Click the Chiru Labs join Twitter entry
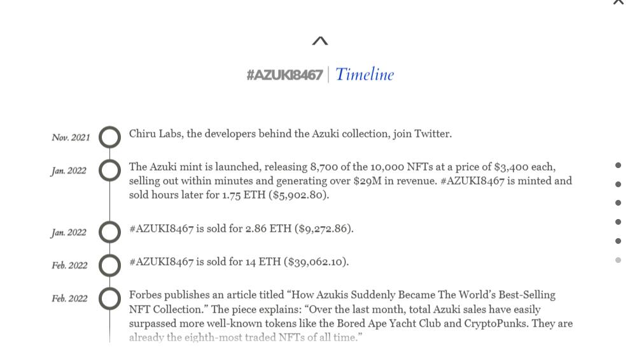This screenshot has height=347, width=644. [290, 134]
